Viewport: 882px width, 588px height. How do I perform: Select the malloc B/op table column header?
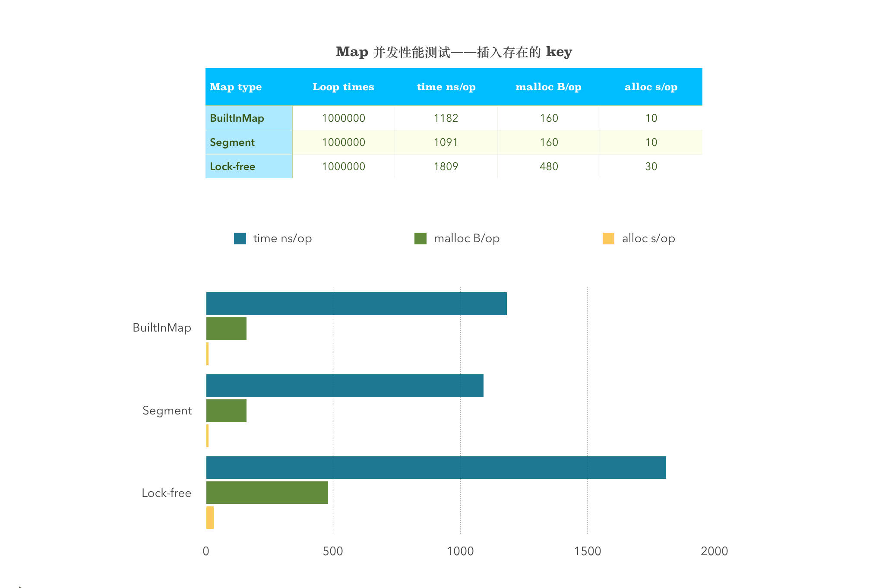pos(548,87)
